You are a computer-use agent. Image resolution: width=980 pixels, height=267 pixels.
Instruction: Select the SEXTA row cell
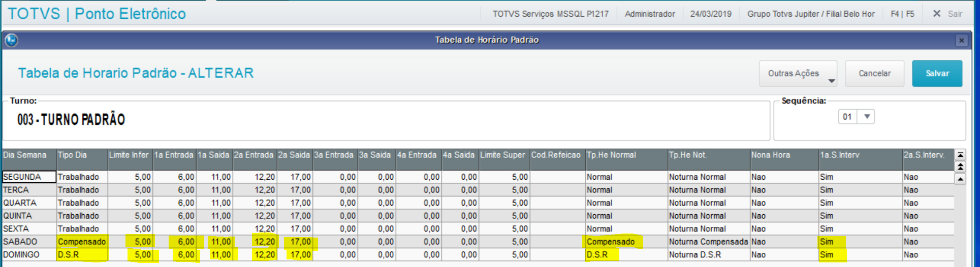click(29, 229)
